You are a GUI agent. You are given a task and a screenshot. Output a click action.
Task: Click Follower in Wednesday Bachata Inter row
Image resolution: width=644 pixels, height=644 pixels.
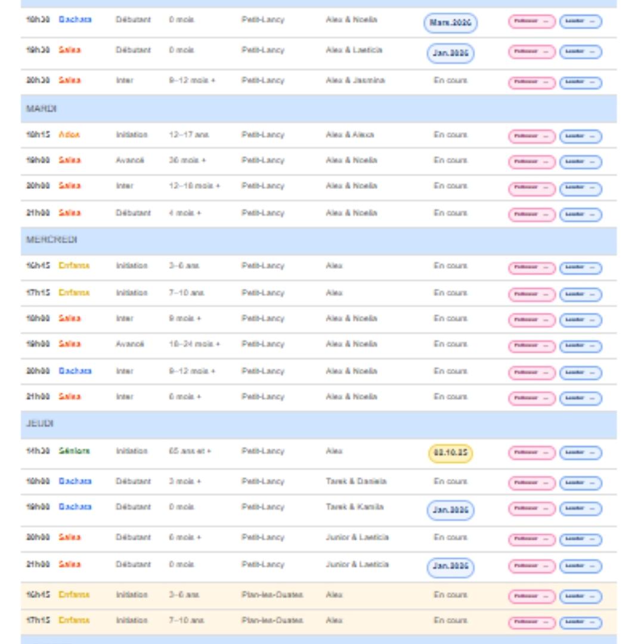click(532, 373)
